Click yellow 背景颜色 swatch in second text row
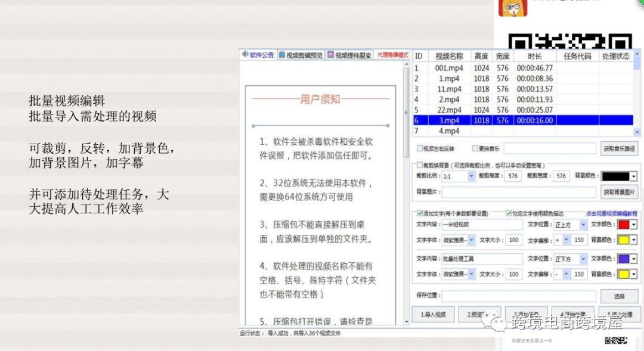This screenshot has width=644, height=351. (x=624, y=274)
